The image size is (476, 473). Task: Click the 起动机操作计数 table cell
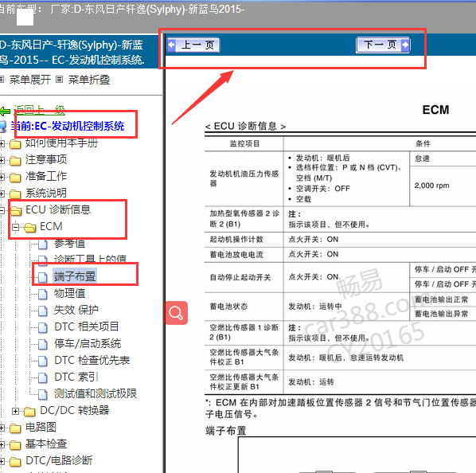point(244,240)
